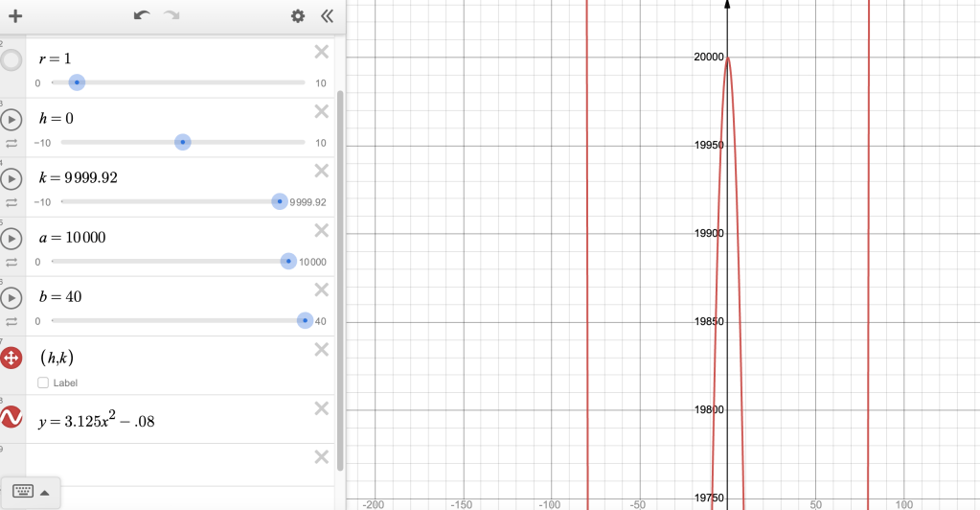Start animating the b slider
Screen dimensions: 980x510
11,298
